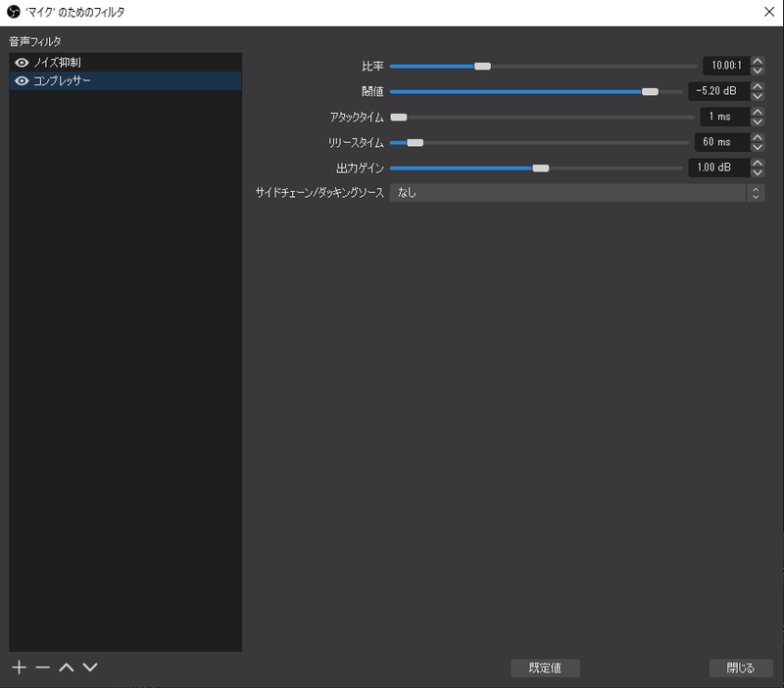This screenshot has width=784, height=688.
Task: Click the リリースタイム slider handle
Action: point(415,142)
